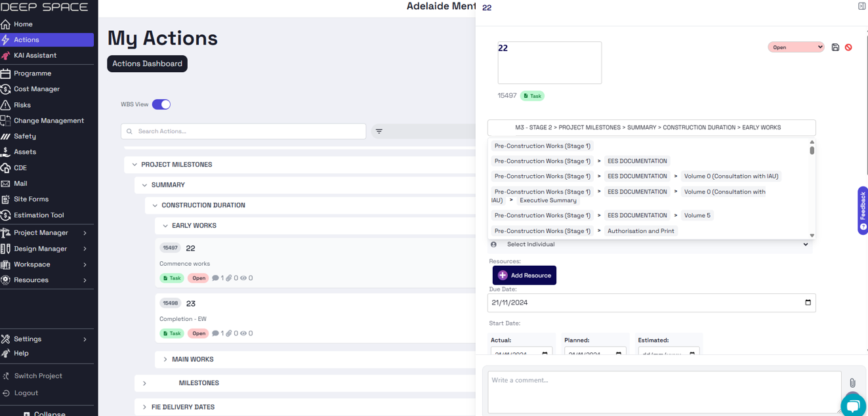Select the Volume 5 WBS path option
This screenshot has height=416, width=868.
[697, 215]
